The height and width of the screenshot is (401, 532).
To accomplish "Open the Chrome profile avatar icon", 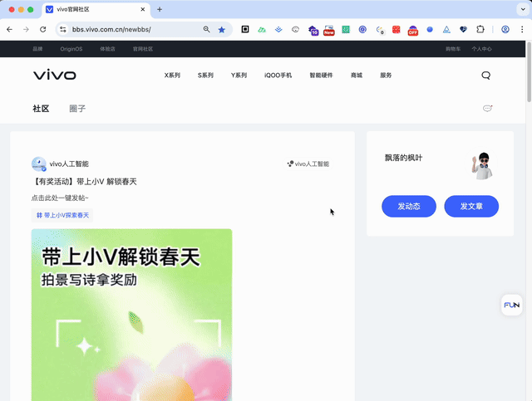I will point(505,30).
